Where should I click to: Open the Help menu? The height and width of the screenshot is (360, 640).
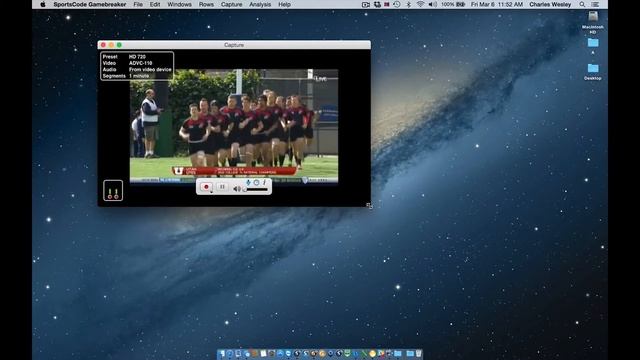pos(284,4)
